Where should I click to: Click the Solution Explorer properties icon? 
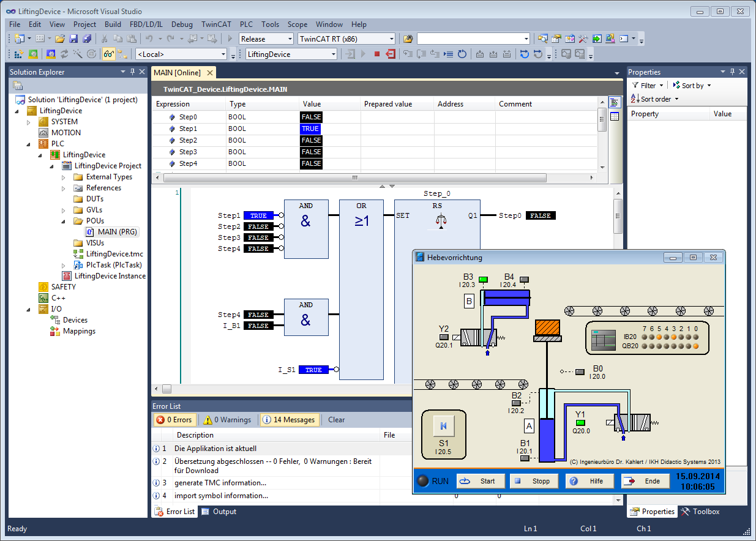pos(18,85)
